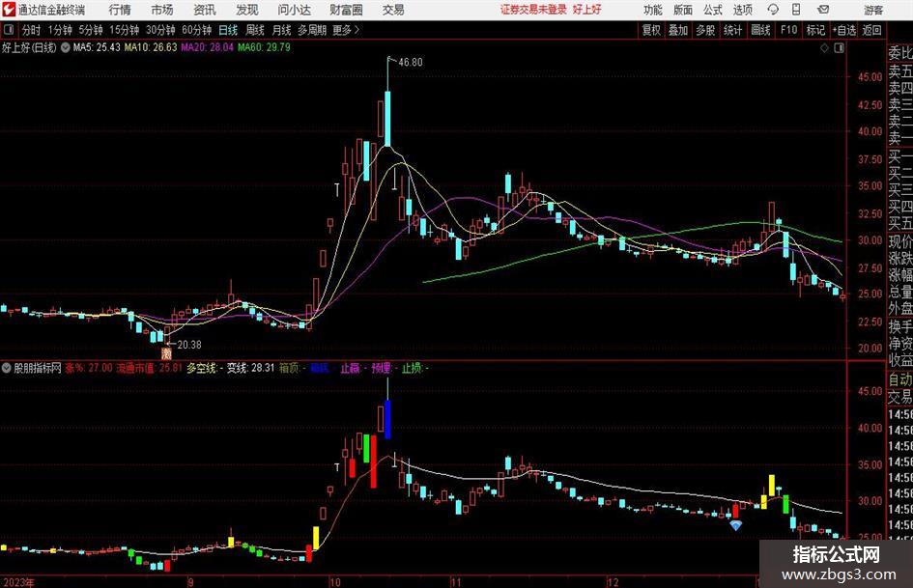
Task: Click MA60: 29.79 label
Action: (x=264, y=47)
